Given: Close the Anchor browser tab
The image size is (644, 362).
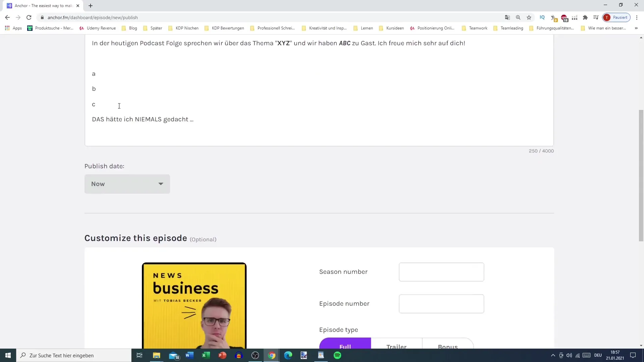Looking at the screenshot, I should [x=78, y=6].
